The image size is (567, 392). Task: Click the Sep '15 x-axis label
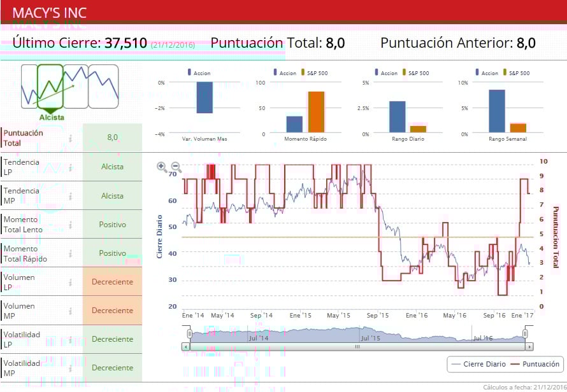[x=377, y=316]
